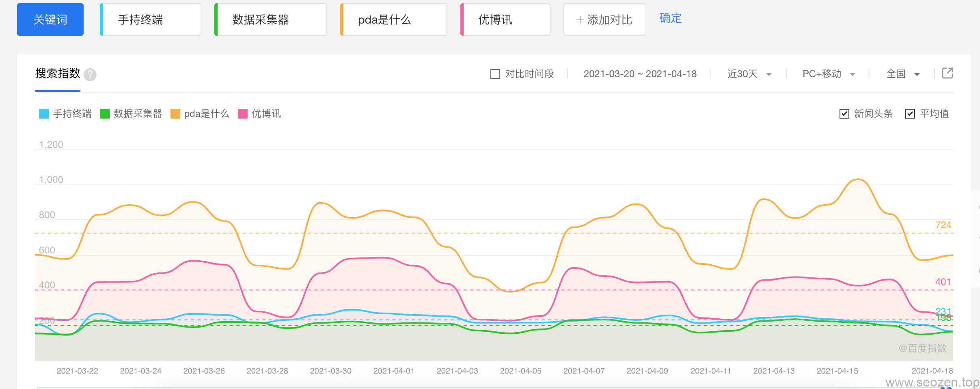Open the 搜索指数 help question mark icon

tap(91, 74)
